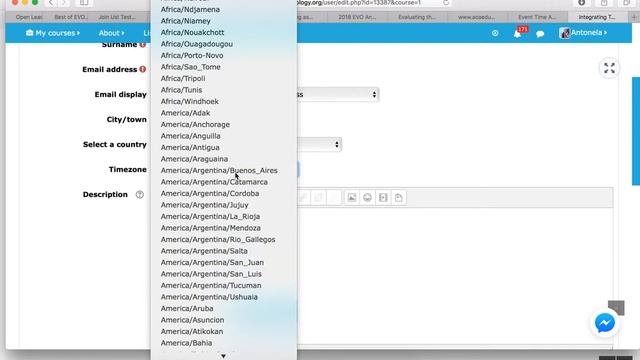Image resolution: width=640 pixels, height=360 pixels.
Task: Pick America/Argentina/Jujuy timezone
Action: 204,205
